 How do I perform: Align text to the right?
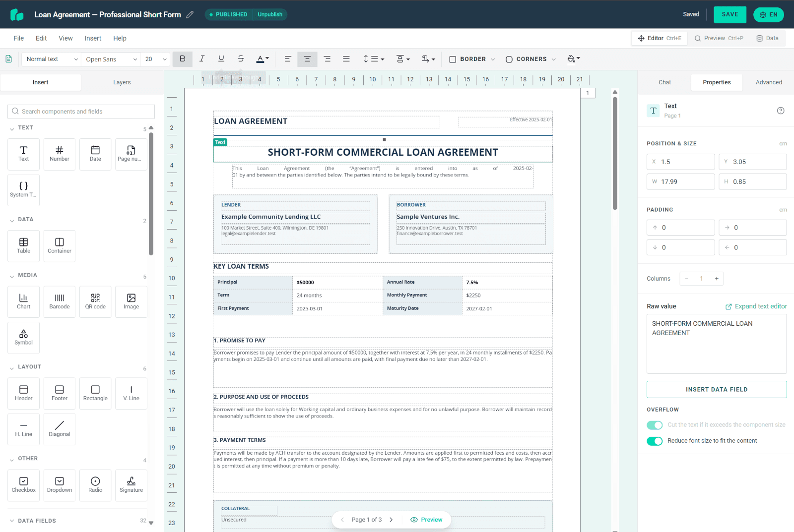point(327,59)
